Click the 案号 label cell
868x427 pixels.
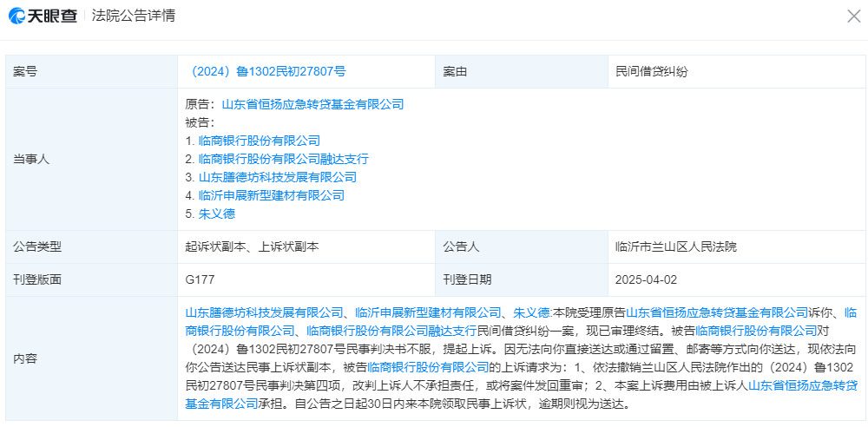(x=92, y=71)
